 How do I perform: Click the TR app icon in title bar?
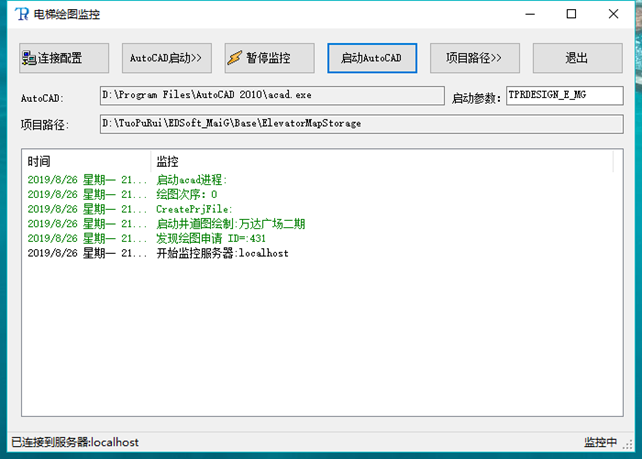click(19, 15)
